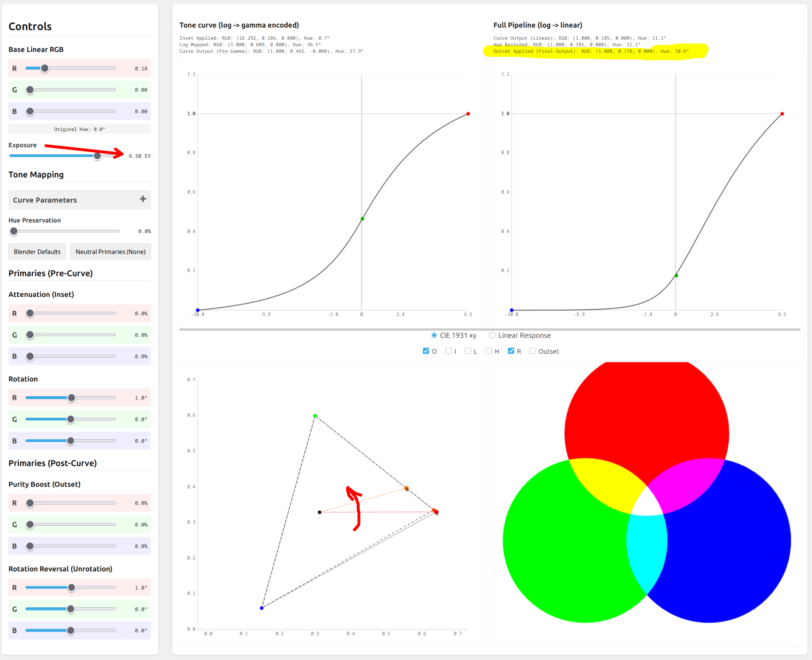Click the Rotation R slider handle
812x660 pixels.
pyautogui.click(x=71, y=398)
